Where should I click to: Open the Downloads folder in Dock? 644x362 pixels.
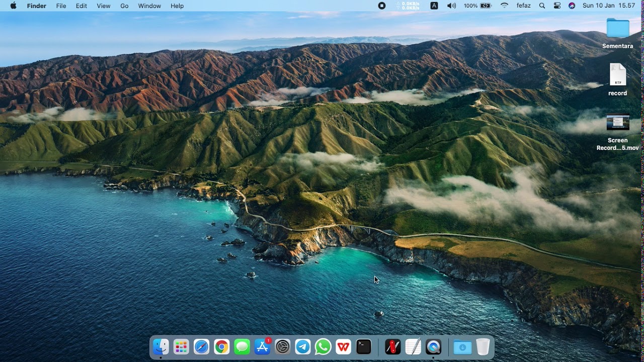click(x=462, y=347)
